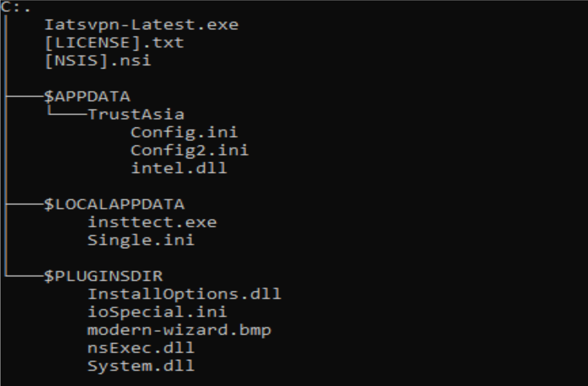Click the $LOCALAPPDATA folder

114,204
